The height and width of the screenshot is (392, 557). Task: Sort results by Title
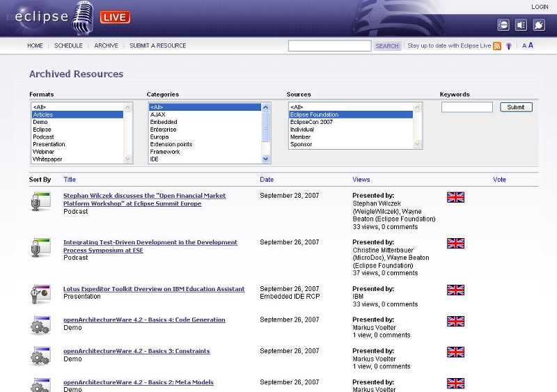70,180
